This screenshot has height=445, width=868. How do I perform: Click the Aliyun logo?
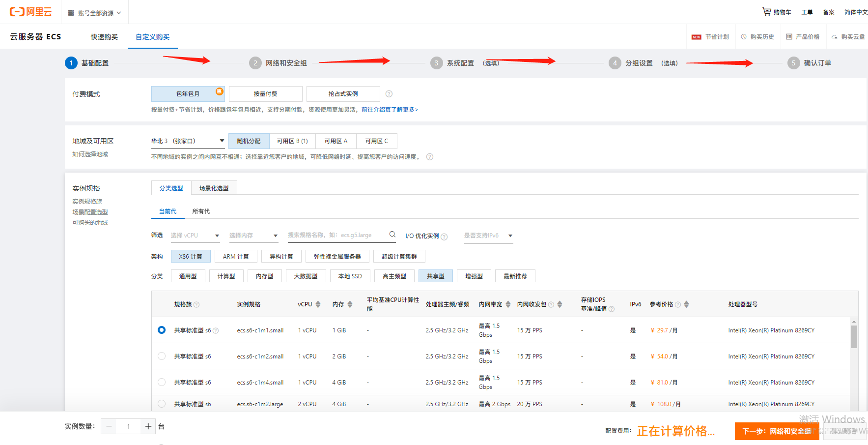30,12
